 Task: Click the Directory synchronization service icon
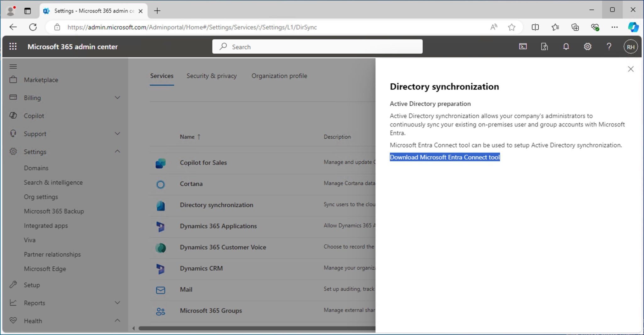pos(160,205)
